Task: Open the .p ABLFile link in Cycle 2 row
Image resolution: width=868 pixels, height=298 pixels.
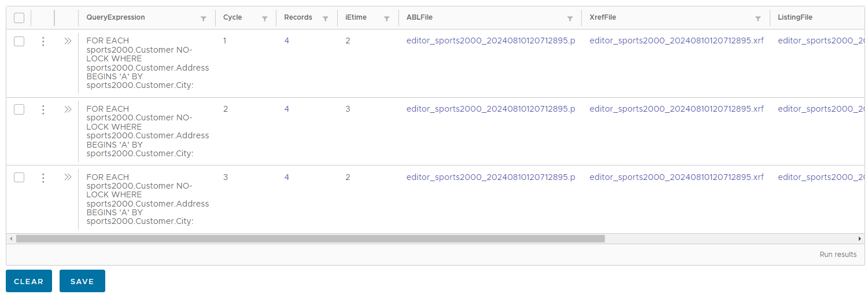Action: tap(491, 108)
